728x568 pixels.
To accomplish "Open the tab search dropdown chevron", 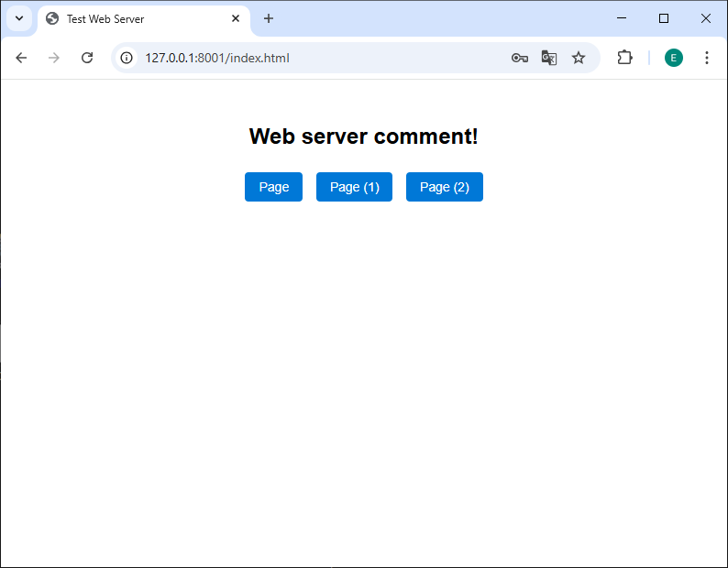I will coord(18,18).
